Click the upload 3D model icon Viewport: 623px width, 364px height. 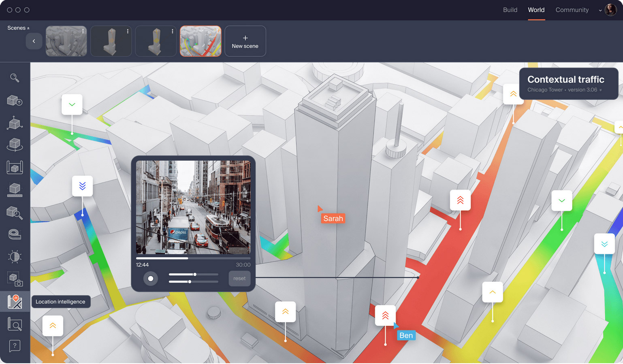point(15,100)
